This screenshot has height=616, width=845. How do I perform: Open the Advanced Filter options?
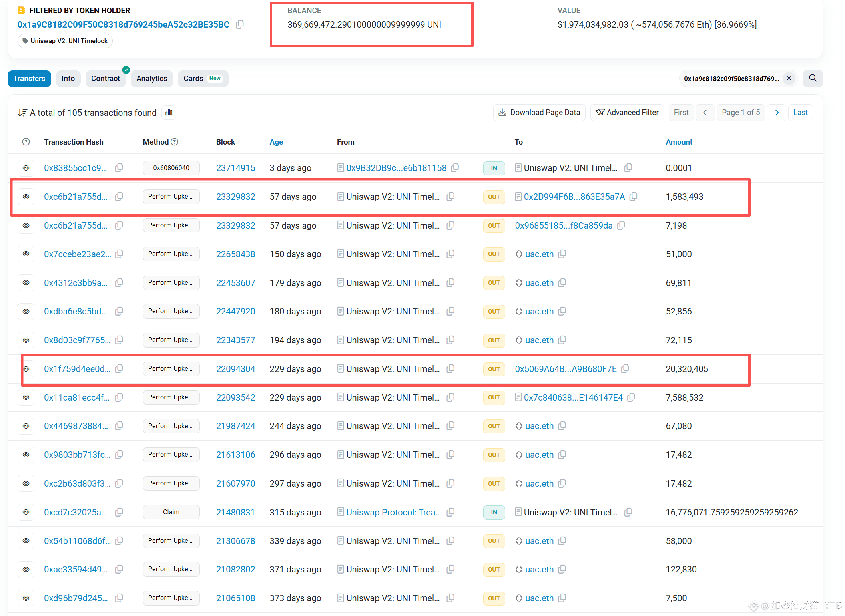627,113
